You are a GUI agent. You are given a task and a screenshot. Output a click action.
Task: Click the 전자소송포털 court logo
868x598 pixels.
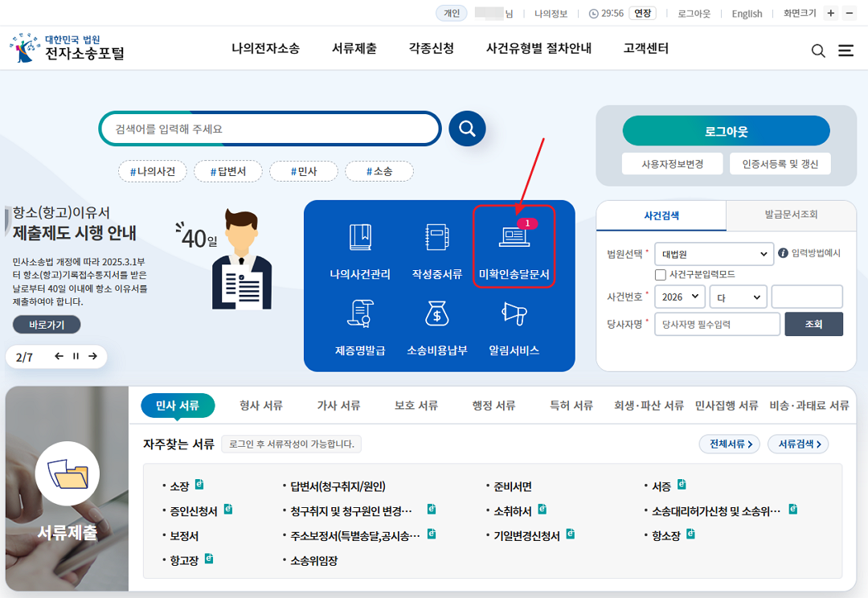point(67,47)
